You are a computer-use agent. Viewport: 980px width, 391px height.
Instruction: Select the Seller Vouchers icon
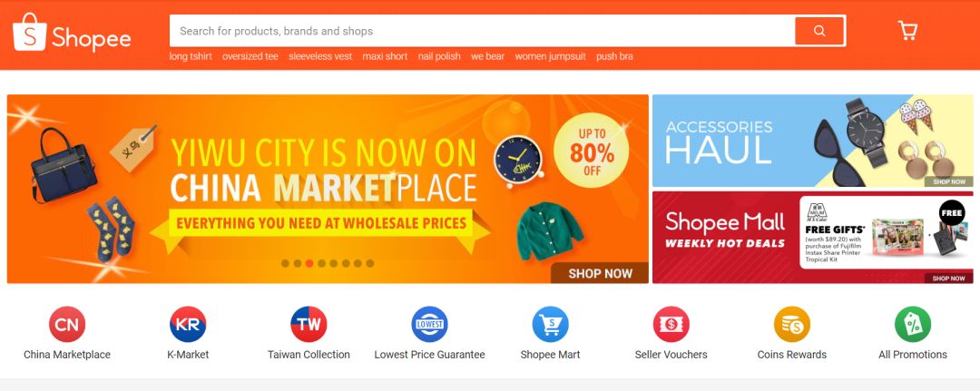[x=671, y=324]
